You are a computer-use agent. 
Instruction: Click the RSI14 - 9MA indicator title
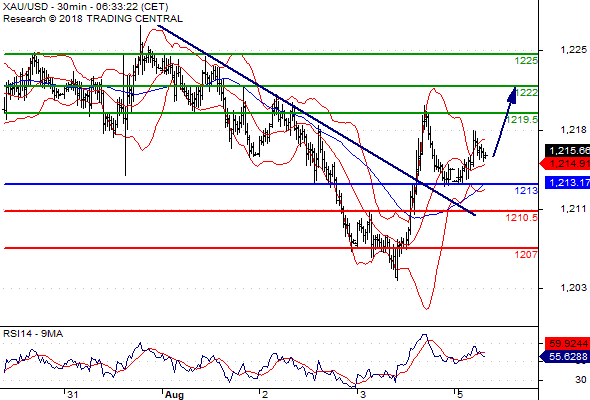pyautogui.click(x=33, y=334)
